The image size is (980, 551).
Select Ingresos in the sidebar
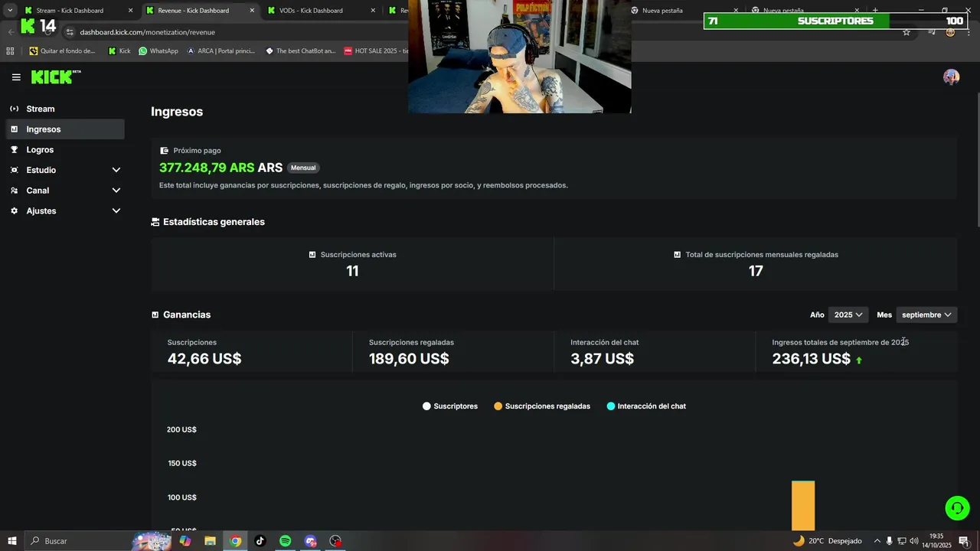click(x=65, y=129)
